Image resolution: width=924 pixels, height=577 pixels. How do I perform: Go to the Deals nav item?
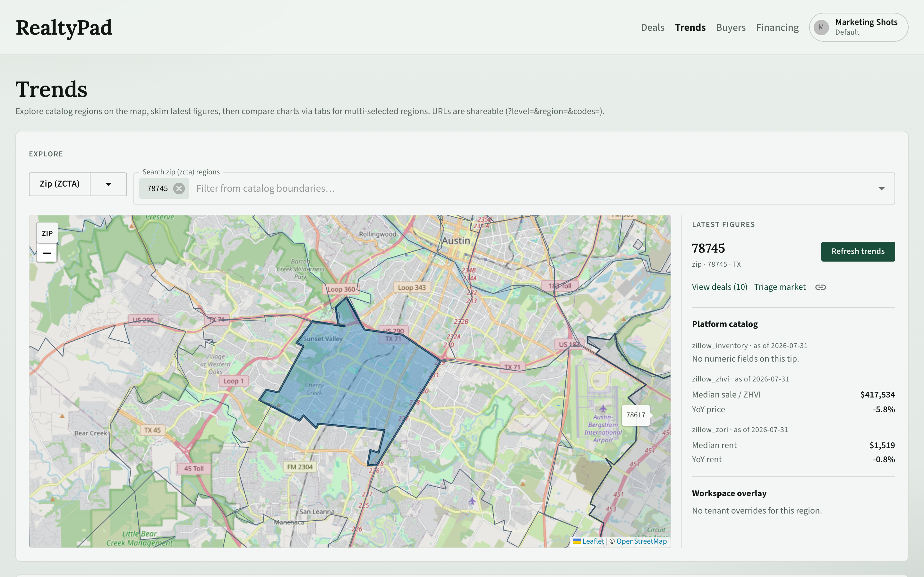pyautogui.click(x=653, y=28)
